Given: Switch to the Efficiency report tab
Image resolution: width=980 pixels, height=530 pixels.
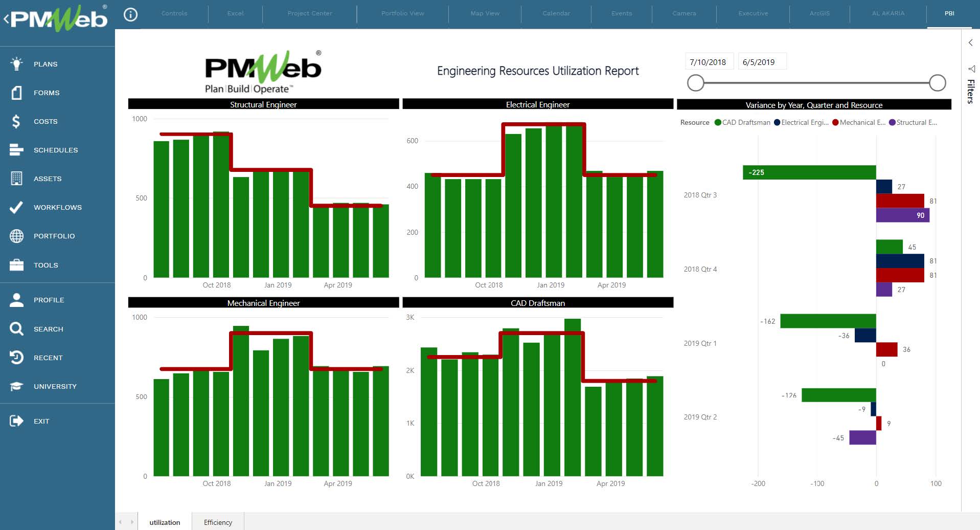Looking at the screenshot, I should click(218, 522).
